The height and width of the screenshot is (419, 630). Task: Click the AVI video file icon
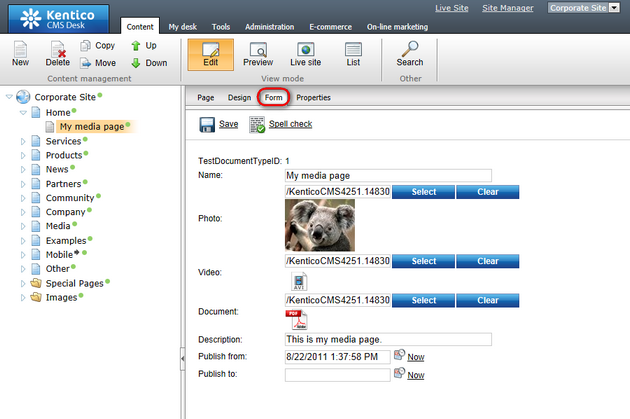point(299,281)
